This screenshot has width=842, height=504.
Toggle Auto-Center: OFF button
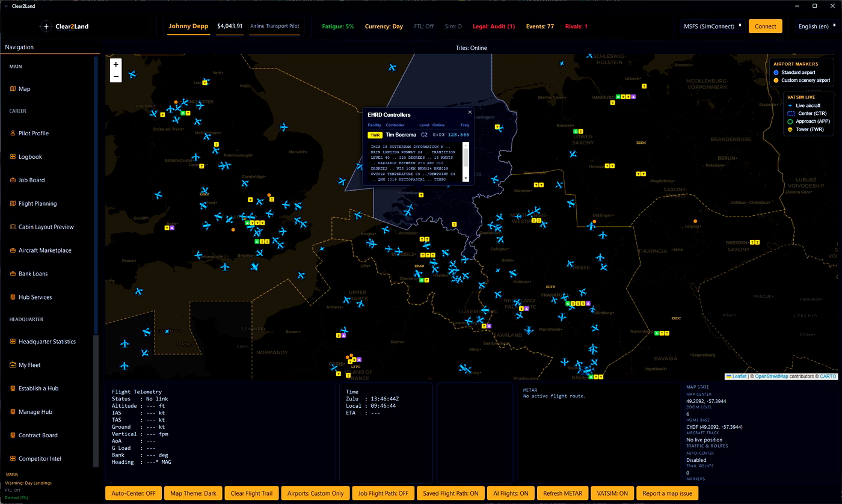[133, 493]
